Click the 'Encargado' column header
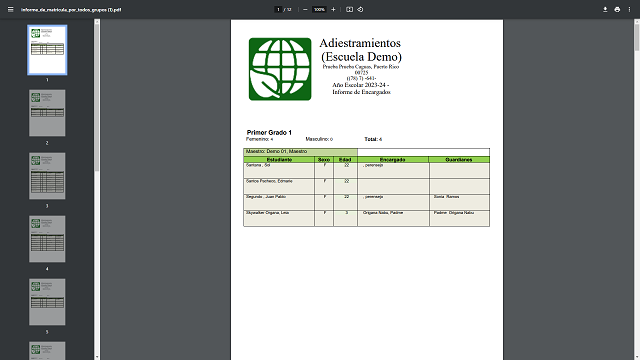640x360 pixels. point(393,160)
